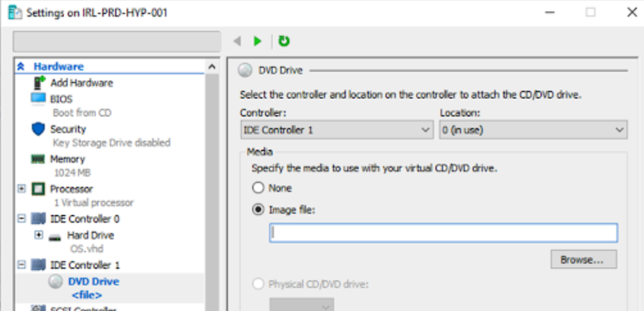Click the green refresh icon in the toolbar
The height and width of the screenshot is (311, 644).
284,41
